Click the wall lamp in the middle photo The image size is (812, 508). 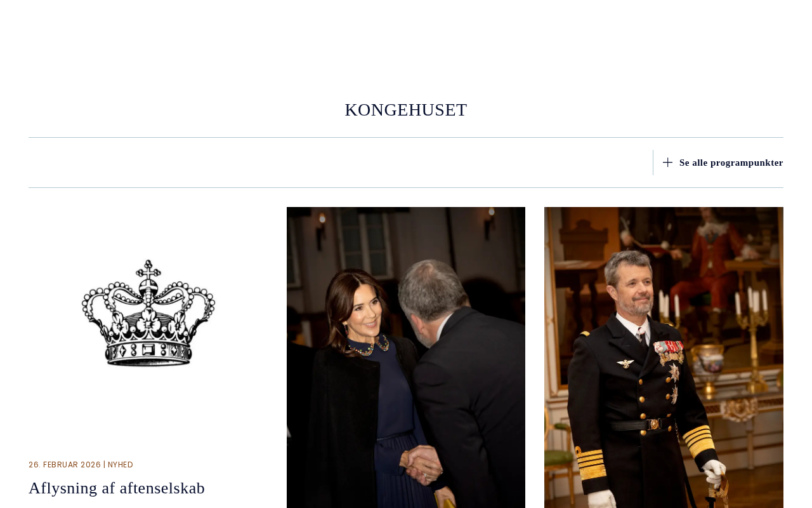[322, 229]
